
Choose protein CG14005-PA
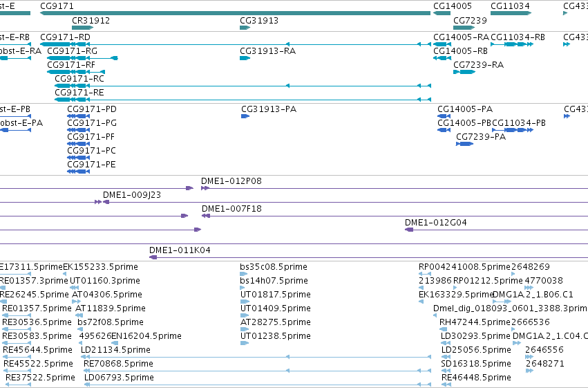click(465, 109)
